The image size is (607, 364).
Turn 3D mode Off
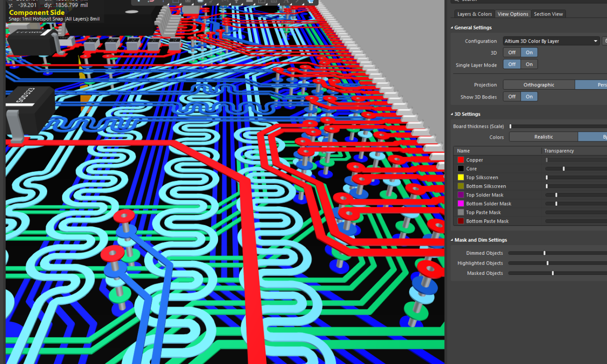pos(511,52)
